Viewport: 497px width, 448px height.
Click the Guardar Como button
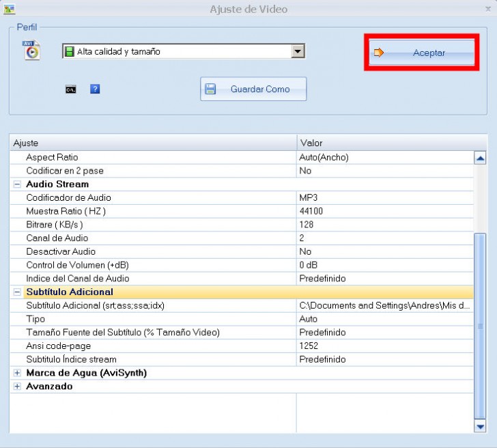click(253, 89)
